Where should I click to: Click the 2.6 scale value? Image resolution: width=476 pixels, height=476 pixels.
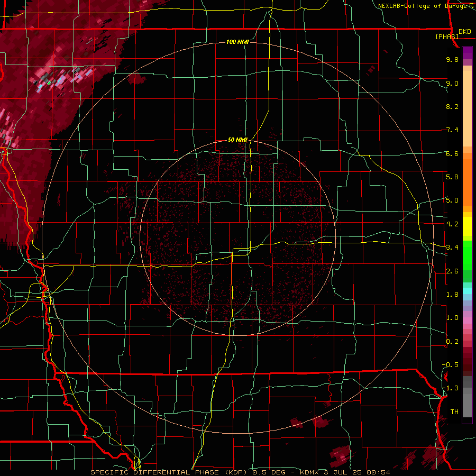[452, 271]
